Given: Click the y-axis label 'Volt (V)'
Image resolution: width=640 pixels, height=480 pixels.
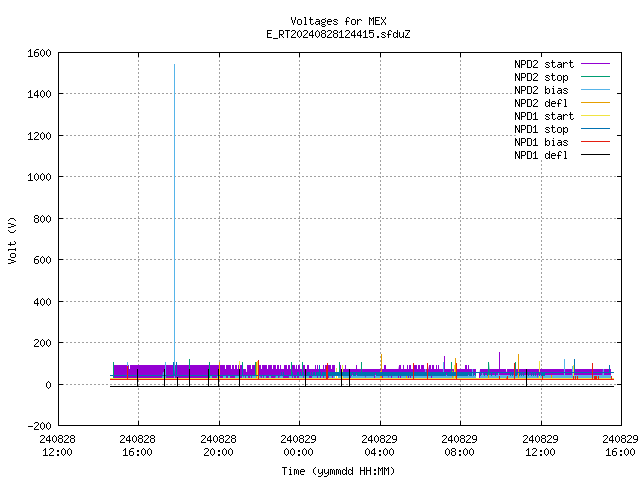Looking at the screenshot, I should (x=12, y=241).
